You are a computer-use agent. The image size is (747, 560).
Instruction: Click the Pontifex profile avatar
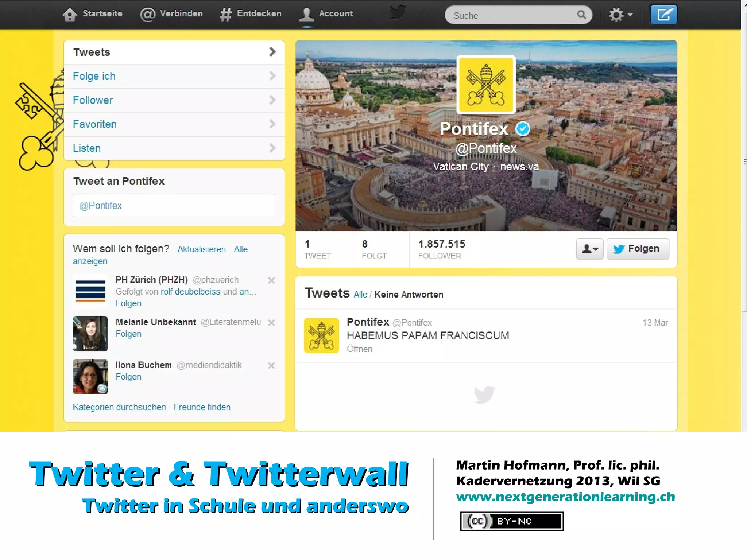click(x=486, y=85)
